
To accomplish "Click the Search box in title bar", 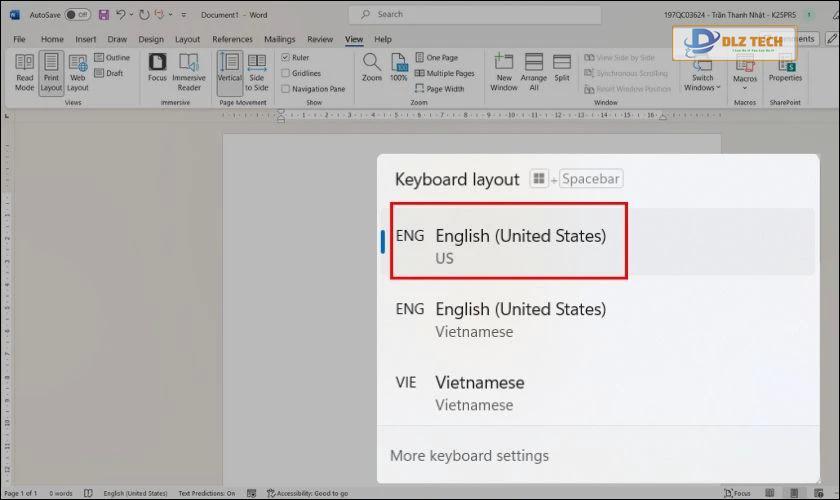I will pyautogui.click(x=475, y=14).
